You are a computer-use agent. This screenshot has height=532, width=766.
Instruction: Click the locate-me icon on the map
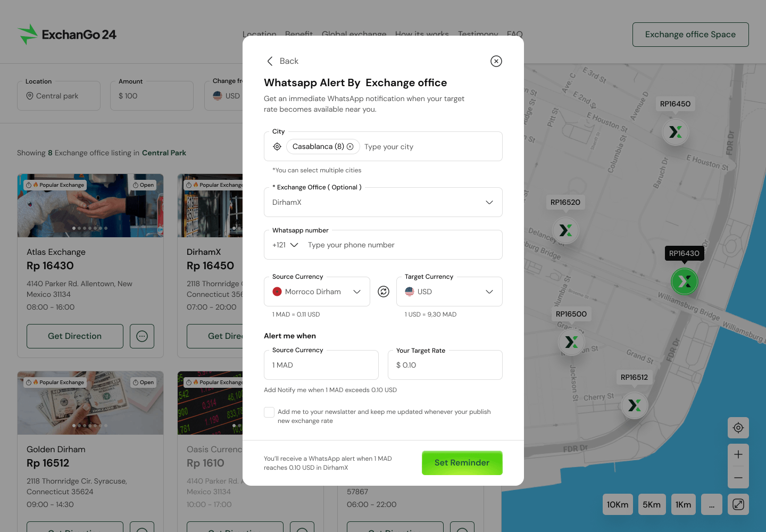click(x=738, y=428)
